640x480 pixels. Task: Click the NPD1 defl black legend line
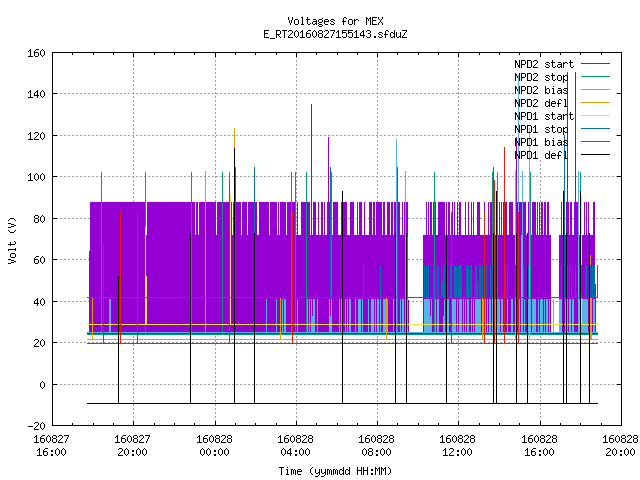[595, 155]
